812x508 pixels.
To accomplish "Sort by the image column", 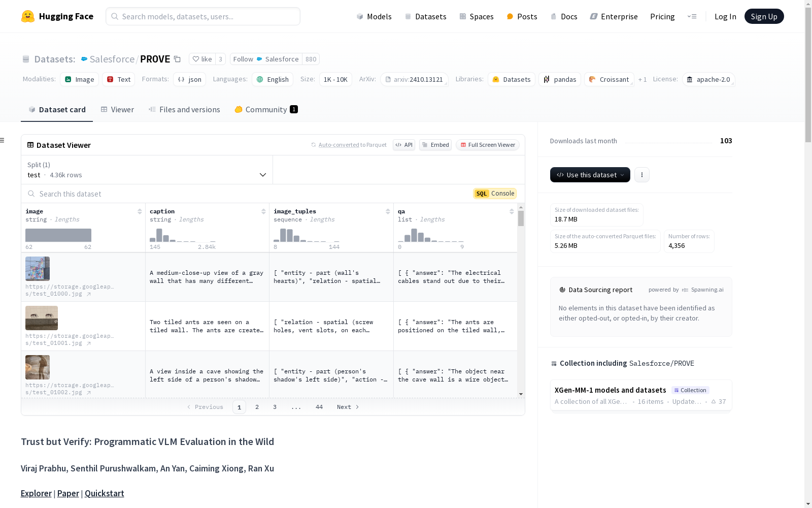I will click(140, 211).
